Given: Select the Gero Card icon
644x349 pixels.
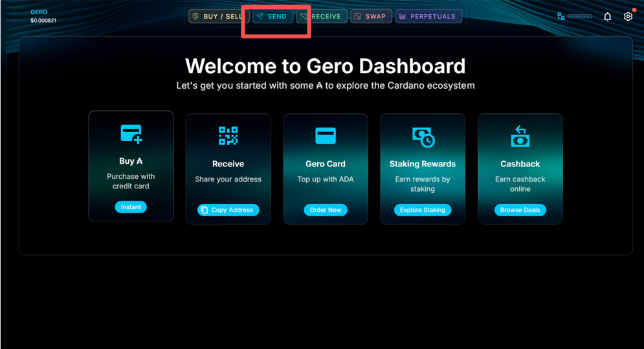Looking at the screenshot, I should tap(326, 136).
